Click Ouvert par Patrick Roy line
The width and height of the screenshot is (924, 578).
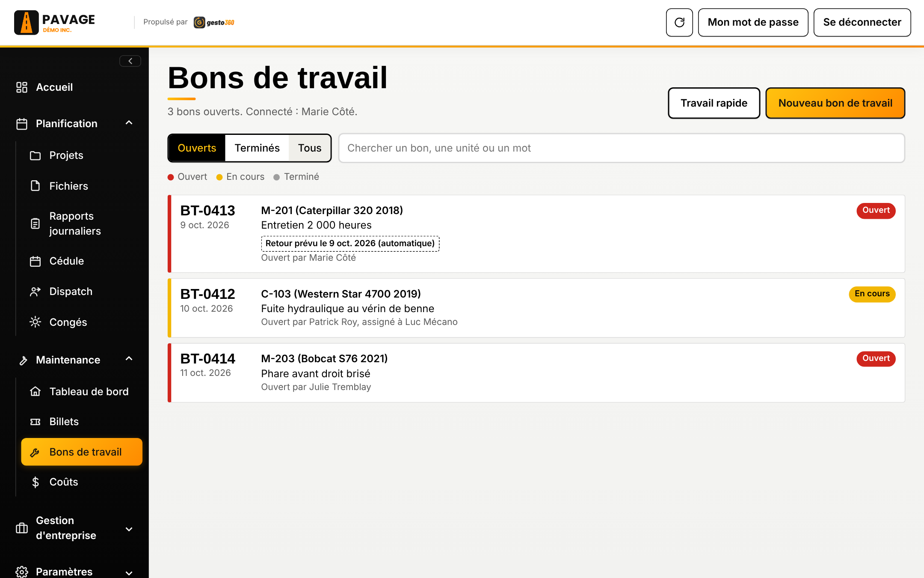(x=359, y=322)
